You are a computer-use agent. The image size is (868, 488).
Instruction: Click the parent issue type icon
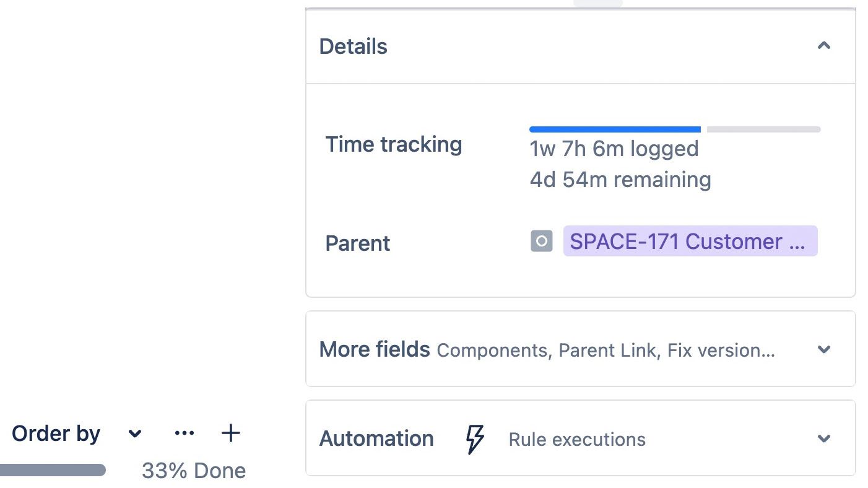(541, 242)
